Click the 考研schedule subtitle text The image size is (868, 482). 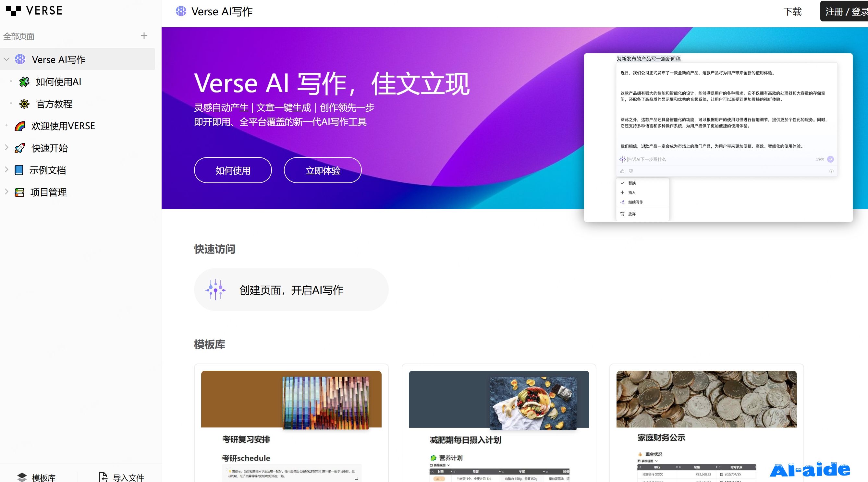pyautogui.click(x=246, y=458)
